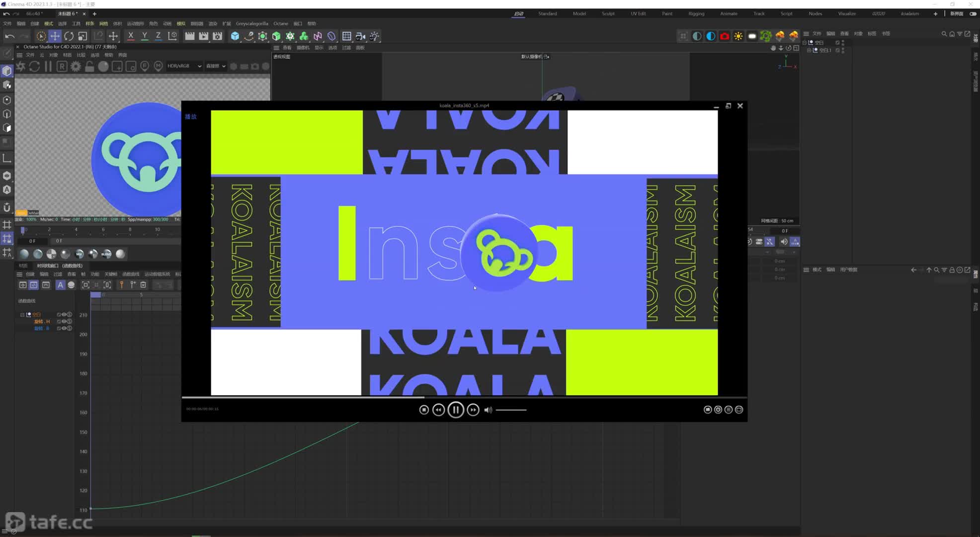Open Octane Live Viewer hamburger menu

tap(19, 55)
